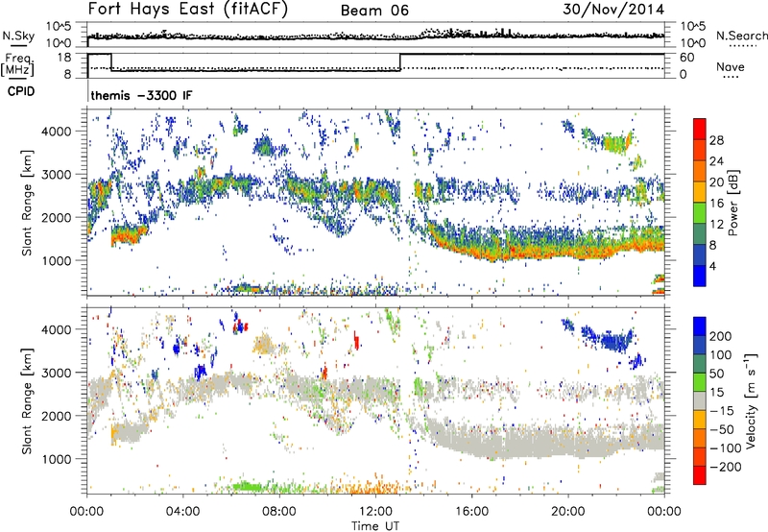
Task: Click the 'Nave' legend label
Action: point(731,66)
